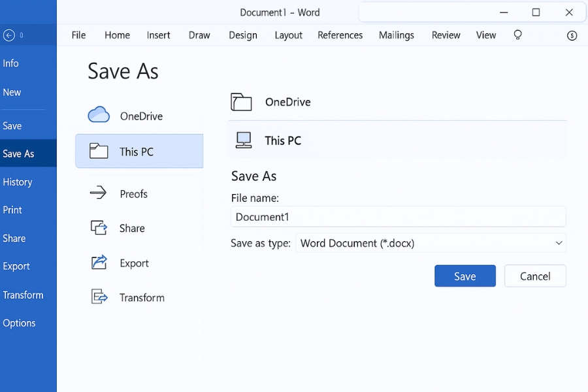
Task: Click the OneDrive cloud icon
Action: [x=99, y=115]
